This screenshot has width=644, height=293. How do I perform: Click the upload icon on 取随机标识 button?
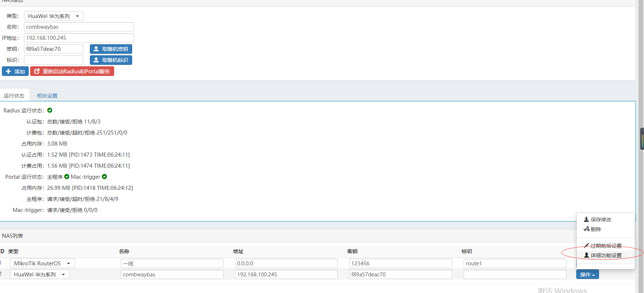(96, 60)
